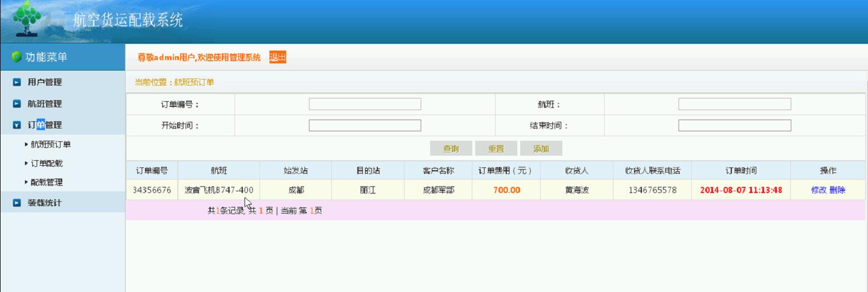Focus the 开始时间 input field
This screenshot has width=868, height=292.
pos(365,125)
